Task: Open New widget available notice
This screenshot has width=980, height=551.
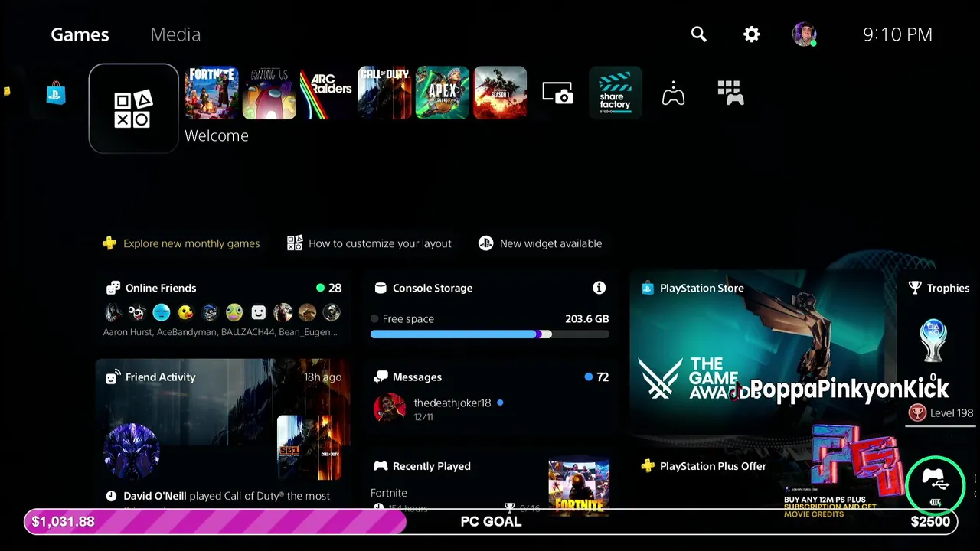Action: [x=540, y=243]
